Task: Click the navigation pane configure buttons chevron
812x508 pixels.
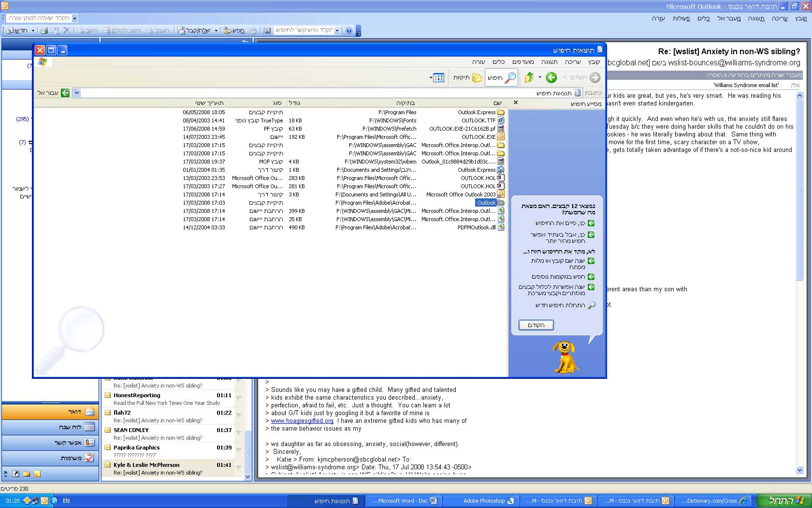Action: [x=5, y=474]
